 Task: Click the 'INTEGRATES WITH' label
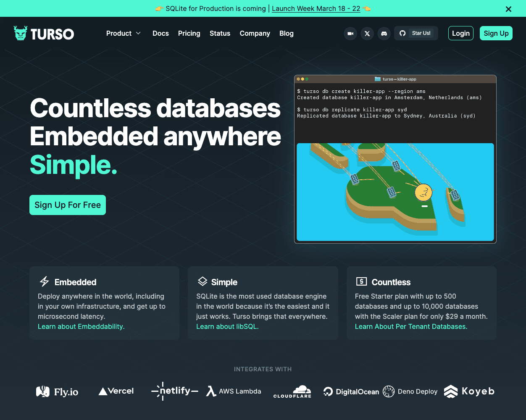[263, 369]
